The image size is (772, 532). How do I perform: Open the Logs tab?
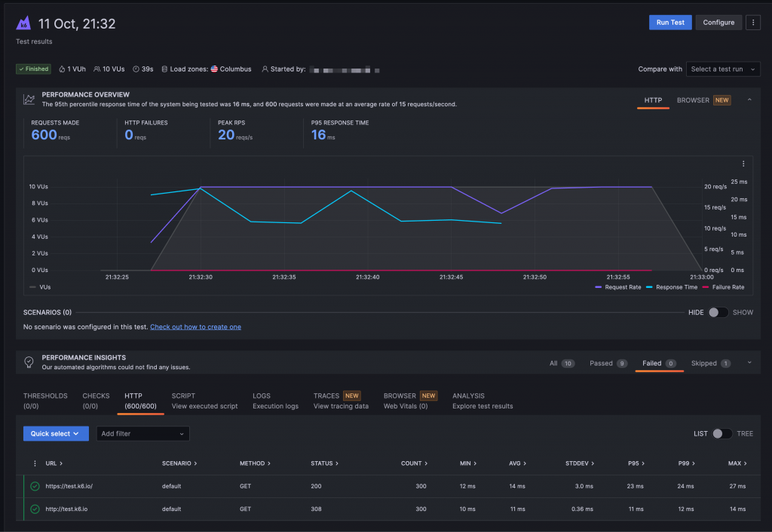261,396
